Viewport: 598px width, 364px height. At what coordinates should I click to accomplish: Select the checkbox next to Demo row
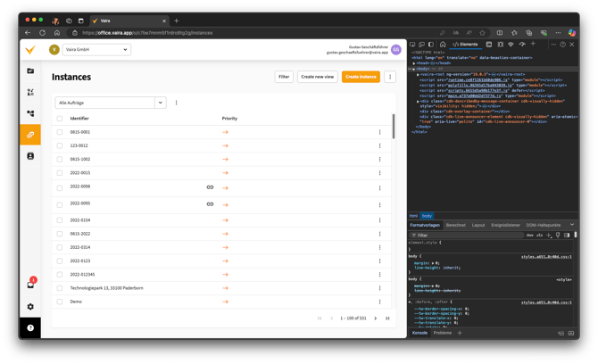[x=60, y=302]
